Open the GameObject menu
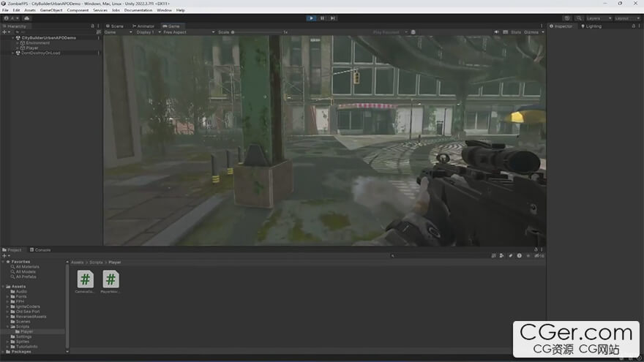The width and height of the screenshot is (644, 362). (50, 10)
